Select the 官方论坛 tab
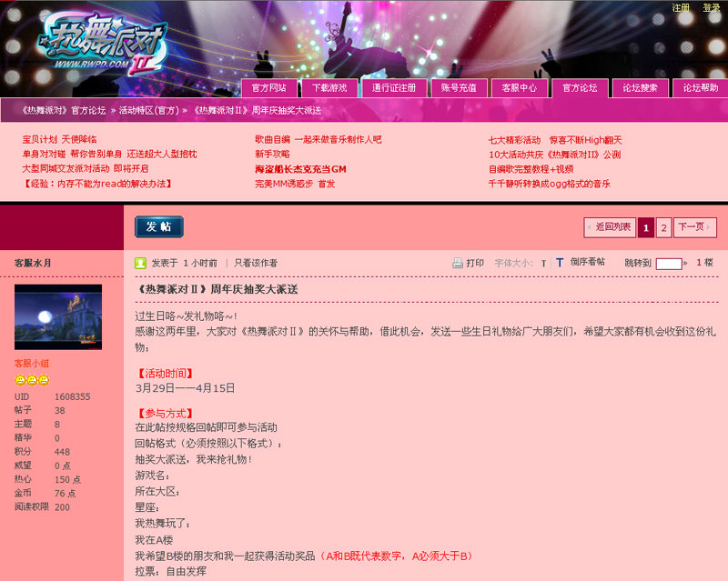Screen dimensions: 728x581 [x=580, y=87]
